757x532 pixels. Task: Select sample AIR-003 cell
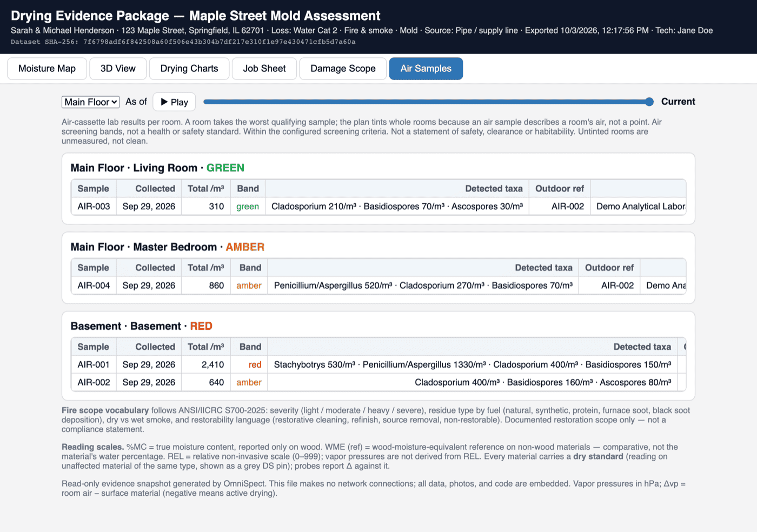point(94,207)
